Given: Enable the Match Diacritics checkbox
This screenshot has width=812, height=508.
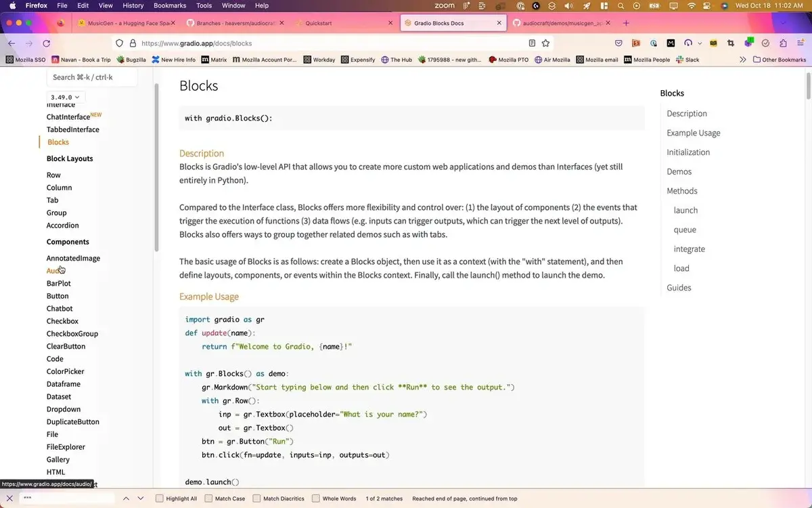Looking at the screenshot, I should [x=256, y=499].
